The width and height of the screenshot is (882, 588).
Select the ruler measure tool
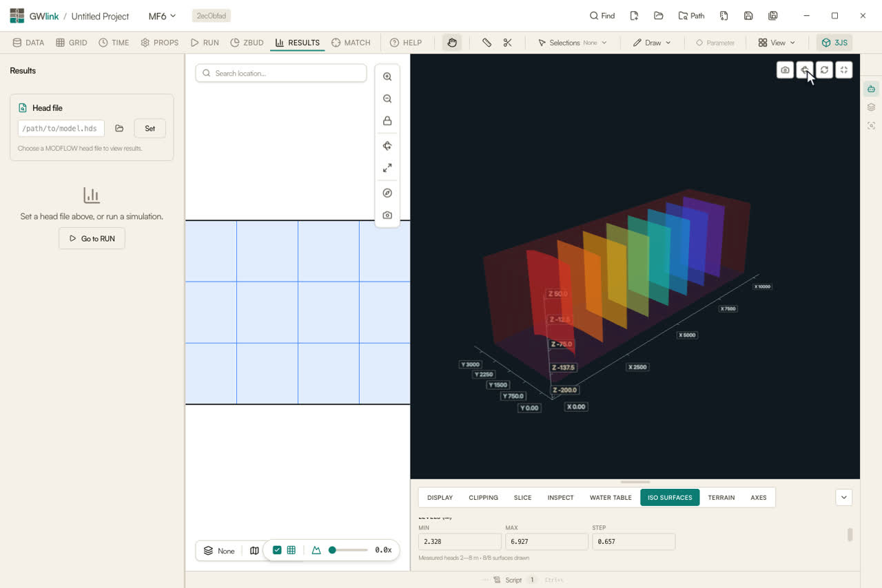coord(487,43)
